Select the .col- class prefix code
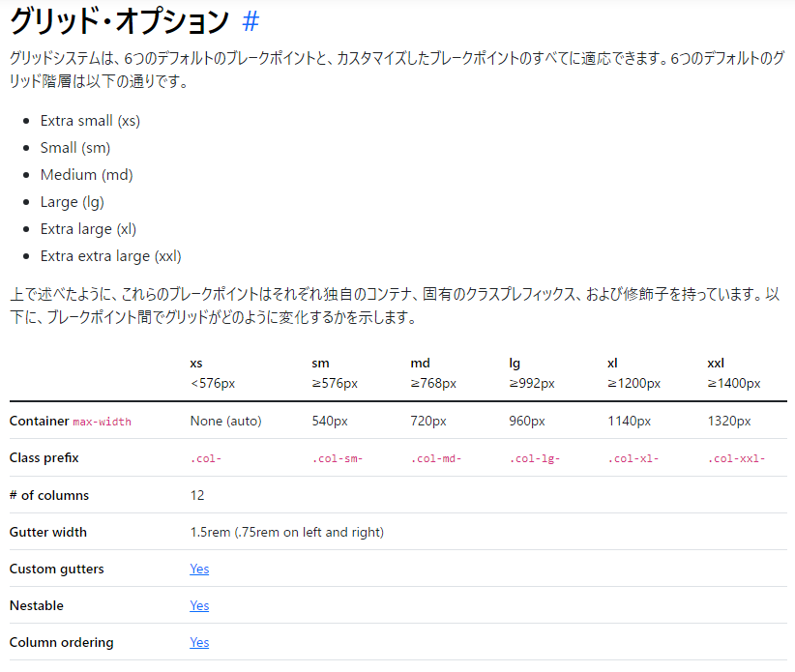 (x=206, y=458)
